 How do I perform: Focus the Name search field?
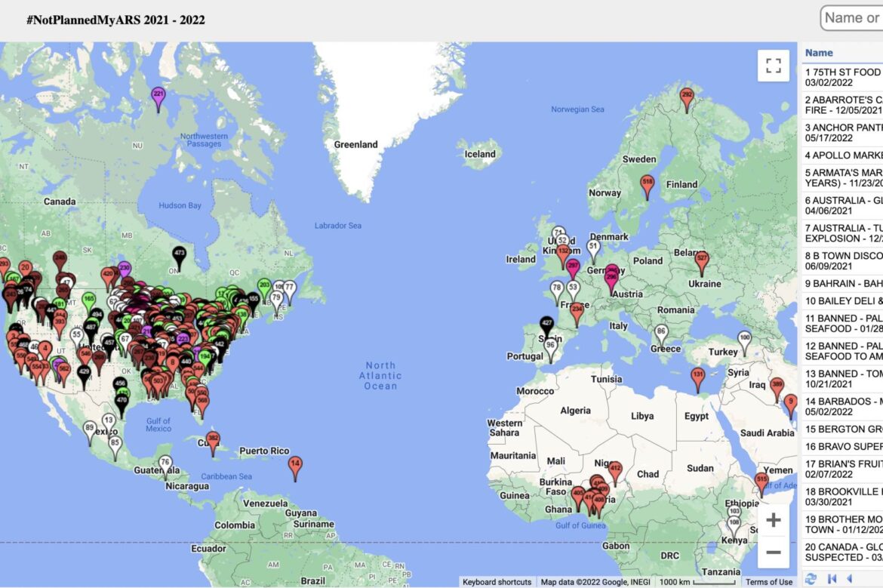point(851,18)
